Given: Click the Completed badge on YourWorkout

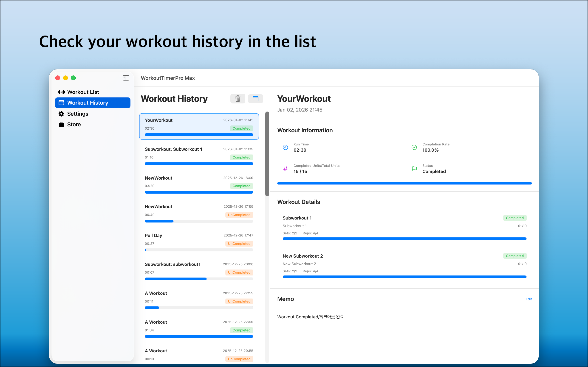Looking at the screenshot, I should click(x=241, y=128).
